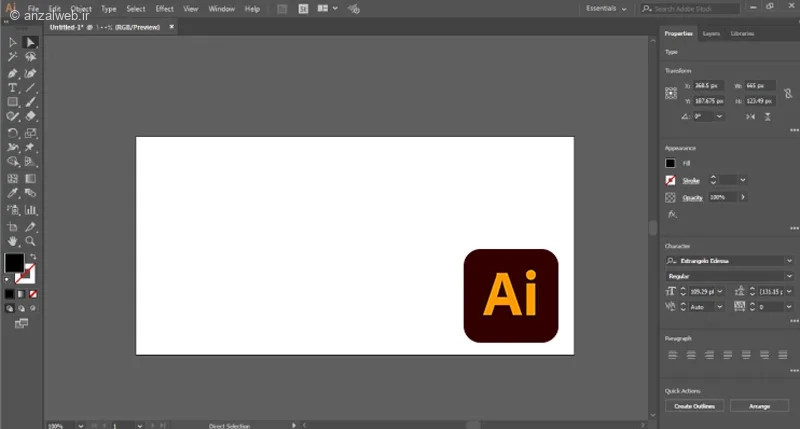800x429 pixels.
Task: Select the Zoom tool
Action: [30, 241]
